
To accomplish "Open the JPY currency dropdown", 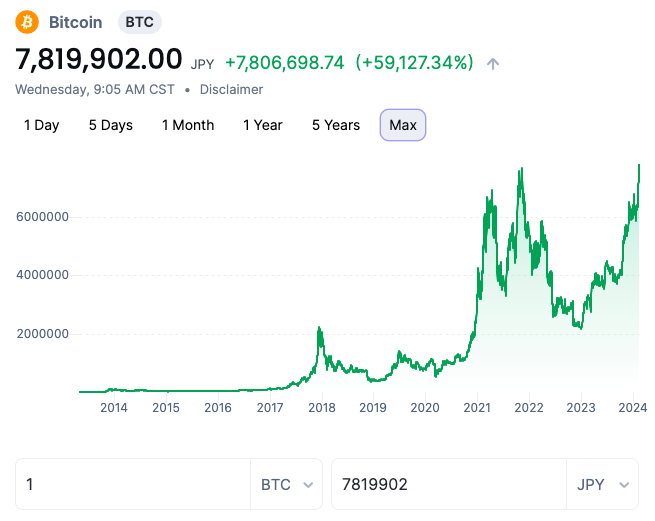I will pos(602,485).
